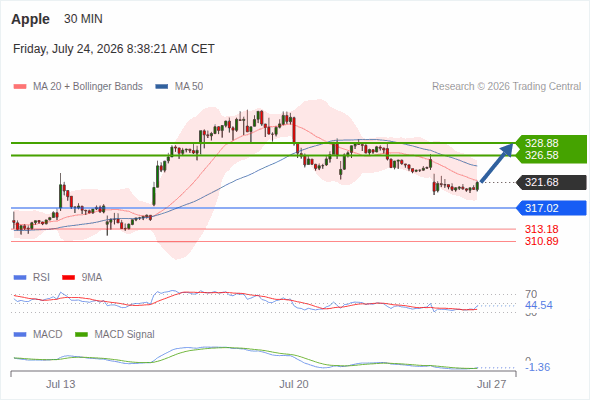The height and width of the screenshot is (400, 590).
Task: Click the MA 20 + Bollinger Bands red swatch
Action: [20, 87]
